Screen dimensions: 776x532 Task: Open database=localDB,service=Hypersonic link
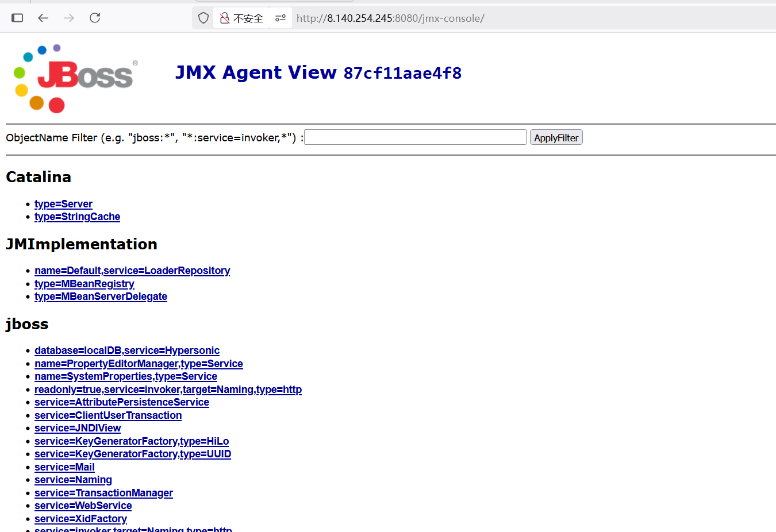(x=127, y=350)
